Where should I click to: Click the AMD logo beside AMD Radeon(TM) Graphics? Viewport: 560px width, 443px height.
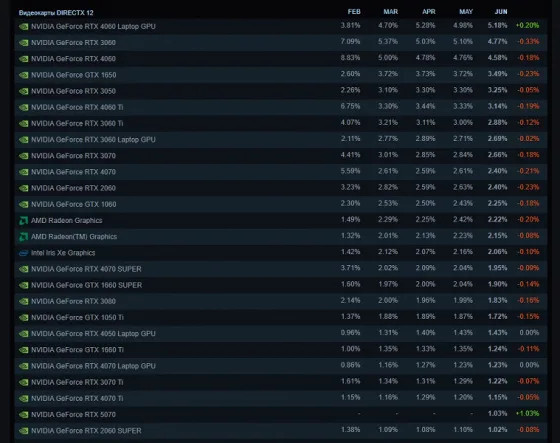pos(24,237)
